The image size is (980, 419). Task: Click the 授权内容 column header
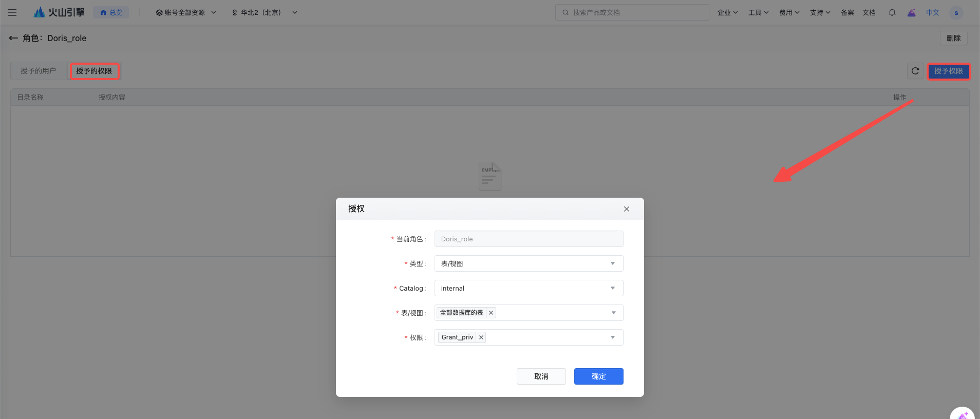coord(112,97)
